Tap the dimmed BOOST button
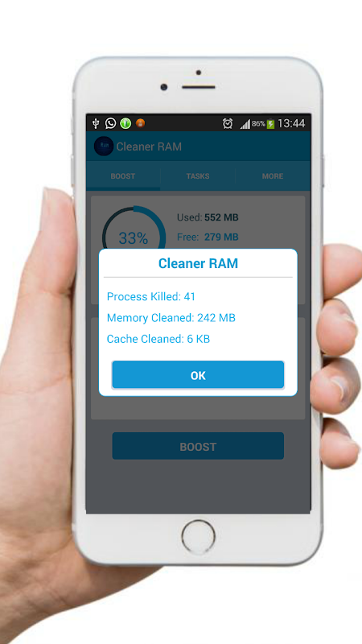Image resolution: width=362 pixels, height=644 pixels. (198, 446)
